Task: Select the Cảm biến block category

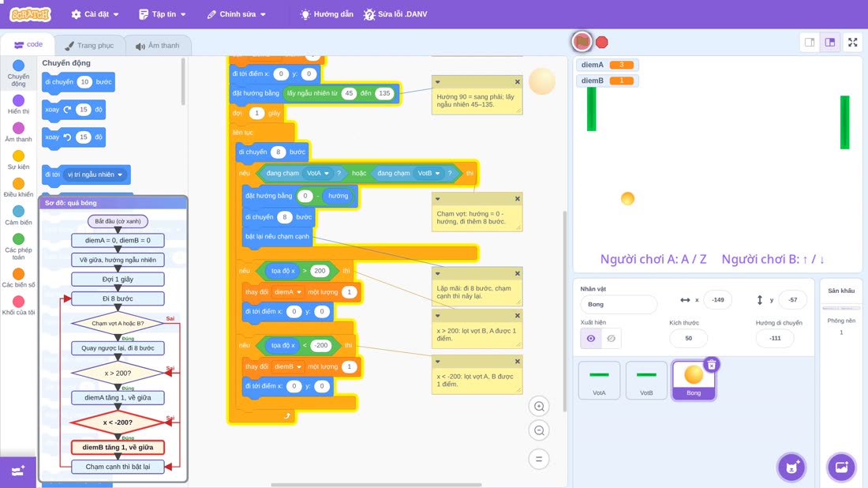Action: click(18, 215)
